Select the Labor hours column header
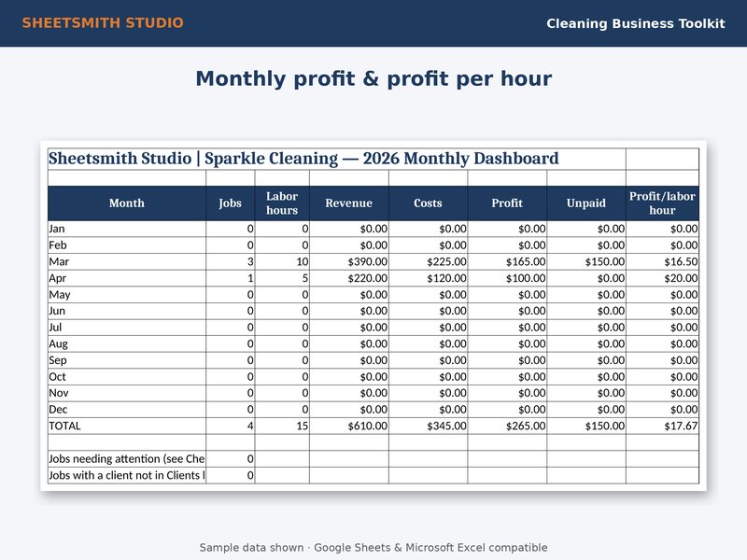This screenshot has height=560, width=747. [282, 203]
